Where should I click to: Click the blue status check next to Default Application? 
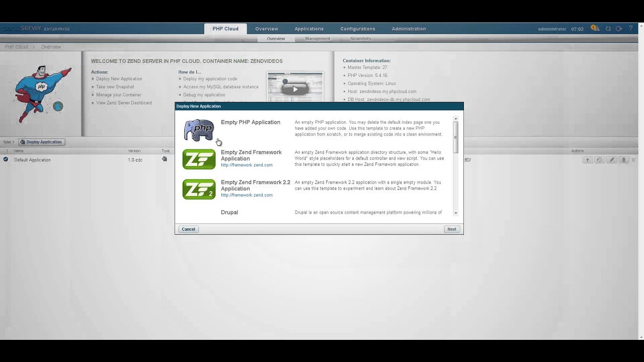[x=6, y=159]
